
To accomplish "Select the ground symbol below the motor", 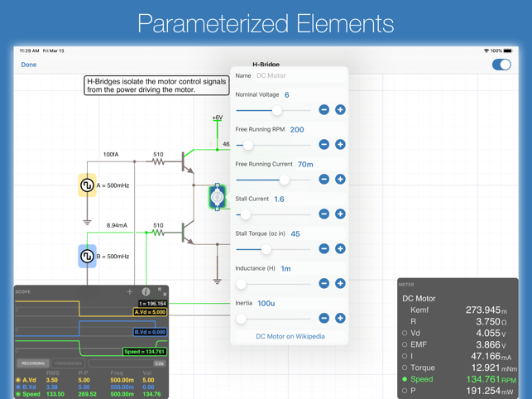I will [x=217, y=281].
